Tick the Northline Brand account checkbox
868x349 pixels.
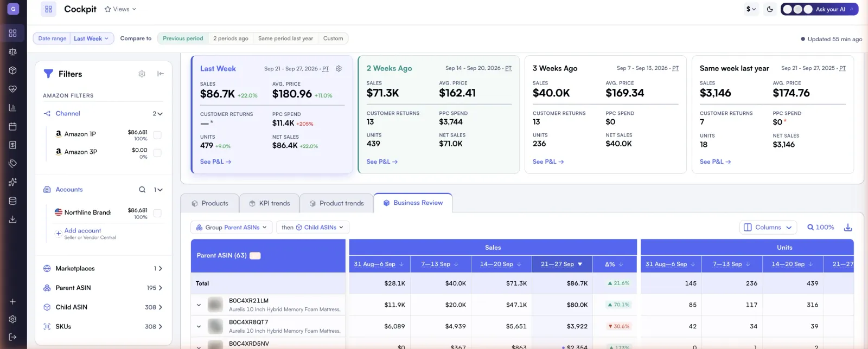[x=157, y=214]
